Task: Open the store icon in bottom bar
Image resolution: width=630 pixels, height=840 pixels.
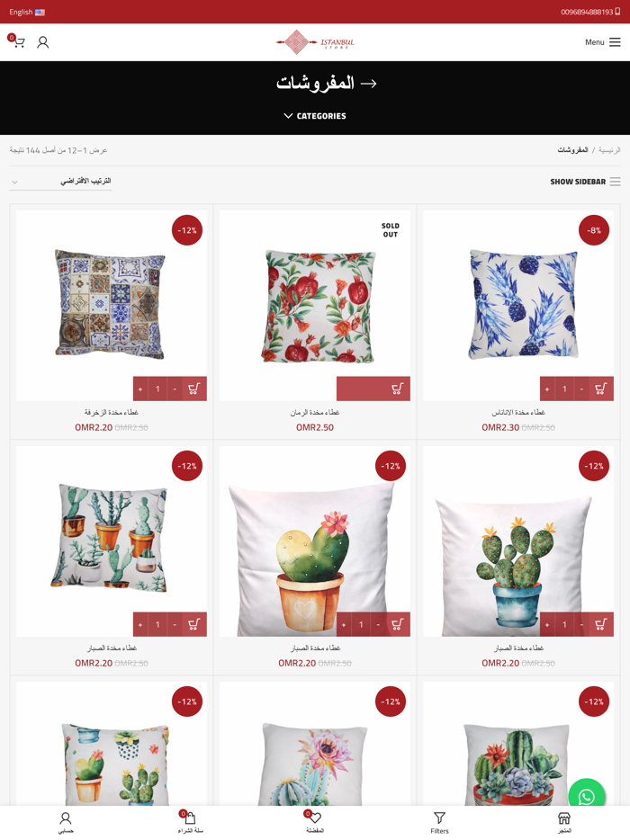Action: pos(564,822)
